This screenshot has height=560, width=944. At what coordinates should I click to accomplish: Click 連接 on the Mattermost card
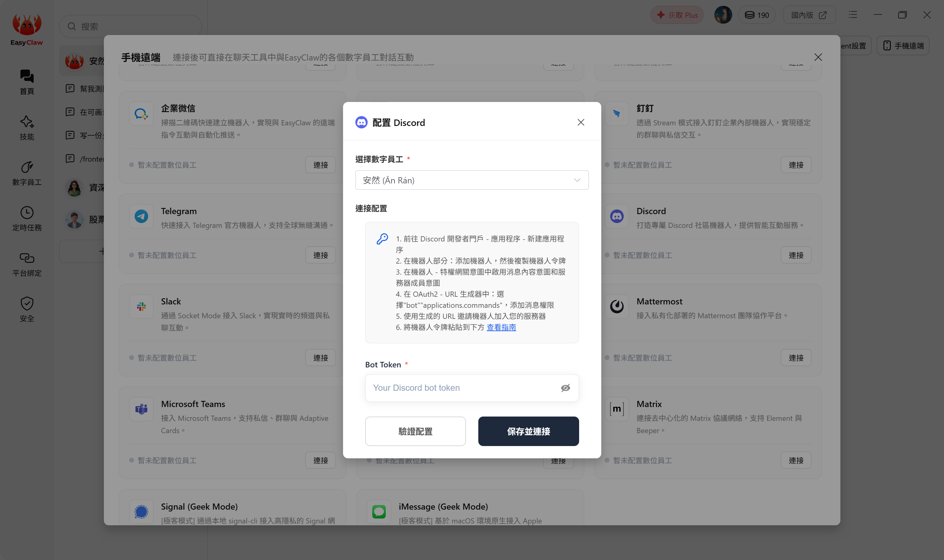(x=796, y=358)
